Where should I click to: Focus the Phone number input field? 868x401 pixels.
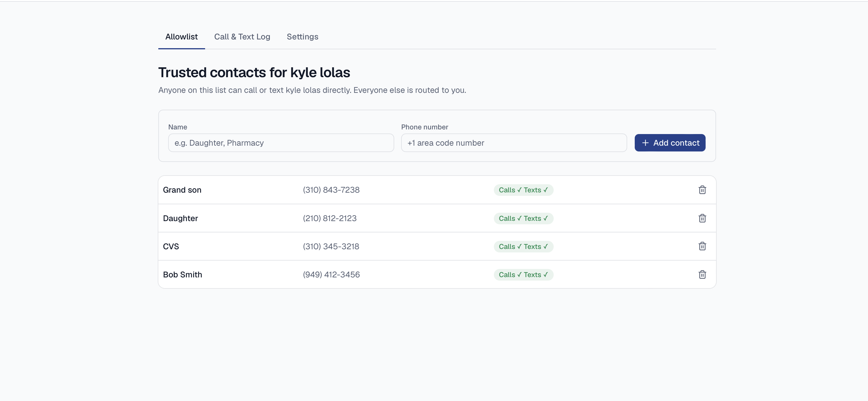coord(514,143)
